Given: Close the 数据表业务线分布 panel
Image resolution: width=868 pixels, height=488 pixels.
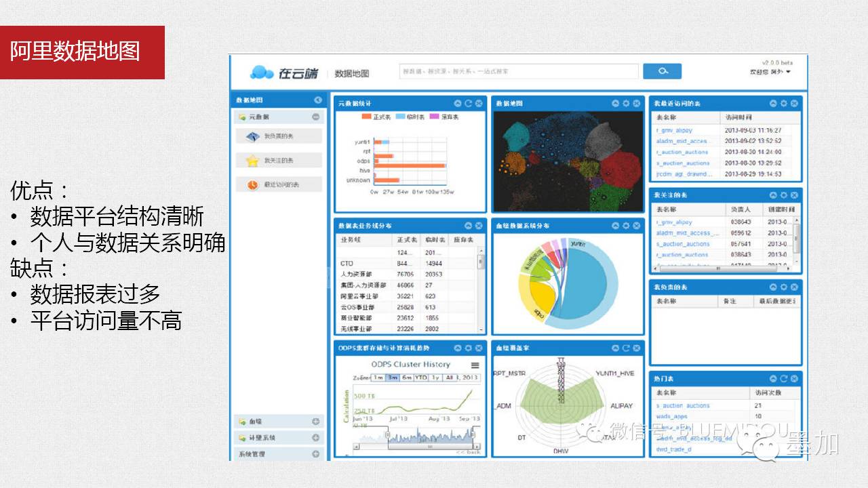Looking at the screenshot, I should (479, 226).
